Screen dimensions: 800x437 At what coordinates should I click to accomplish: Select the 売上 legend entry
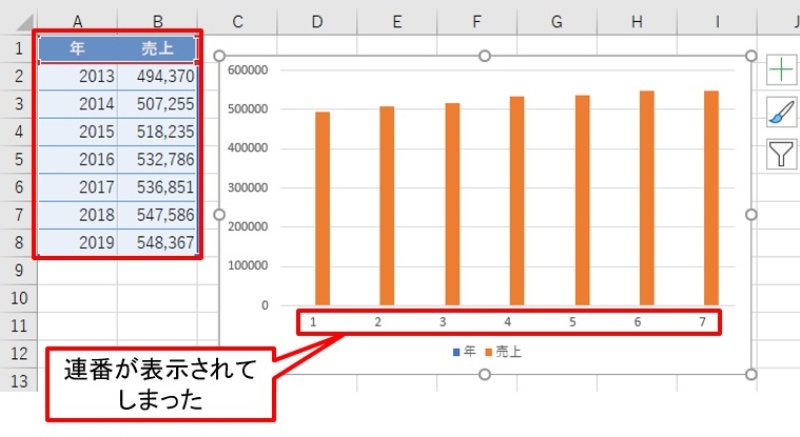tap(503, 352)
